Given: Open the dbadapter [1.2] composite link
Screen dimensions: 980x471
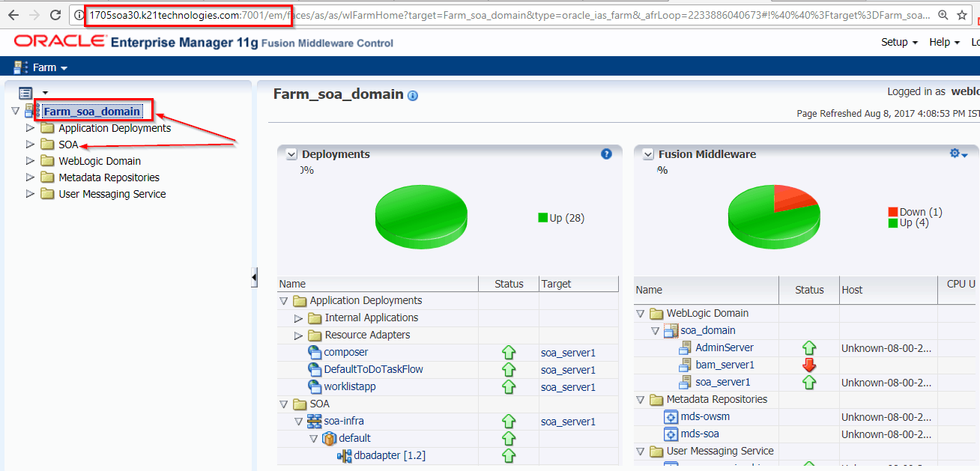Looking at the screenshot, I should click(x=390, y=455).
